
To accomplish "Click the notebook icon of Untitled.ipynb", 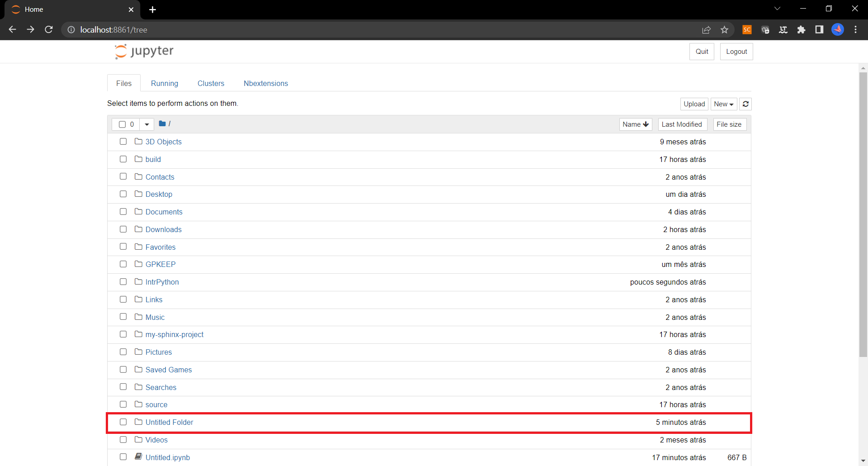I will pos(138,457).
